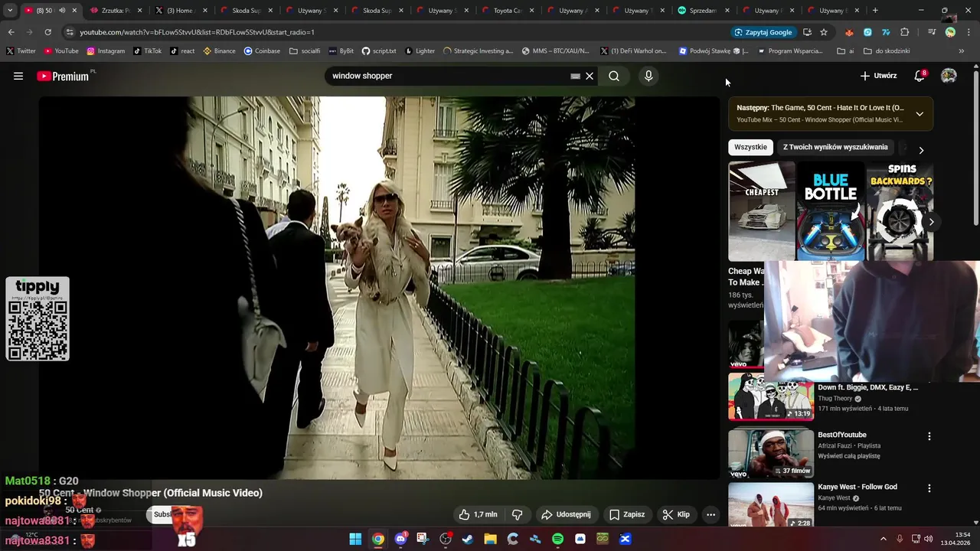
Task: Open the Chrome extensions puzzle menu
Action: click(x=905, y=32)
